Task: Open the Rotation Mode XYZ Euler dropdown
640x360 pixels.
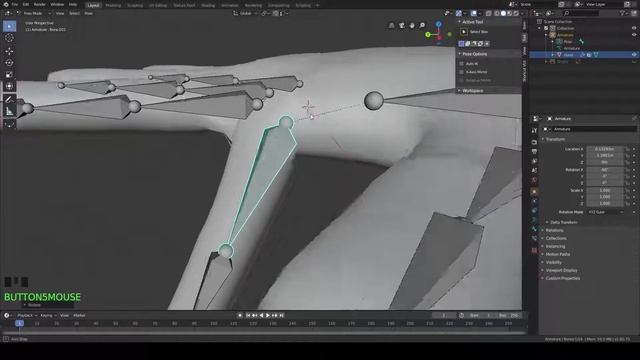Action: (606, 212)
